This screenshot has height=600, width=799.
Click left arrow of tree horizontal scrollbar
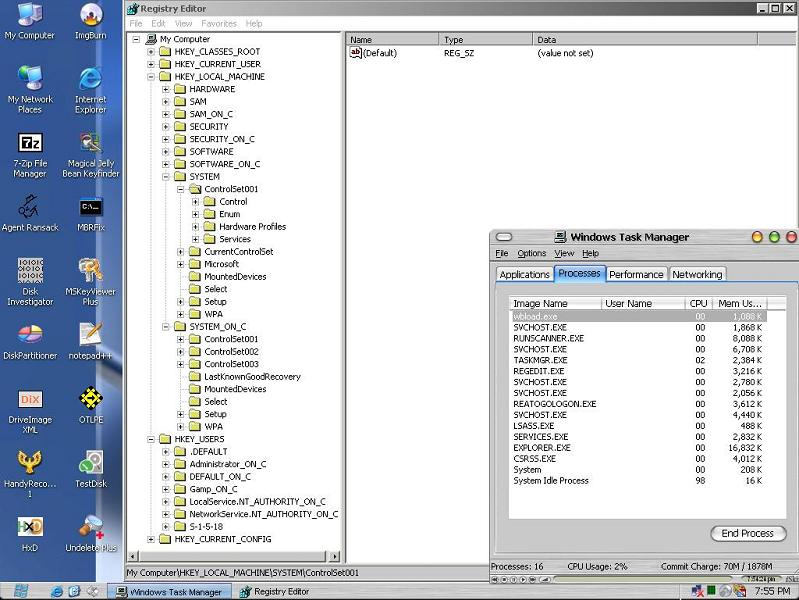pyautogui.click(x=132, y=556)
